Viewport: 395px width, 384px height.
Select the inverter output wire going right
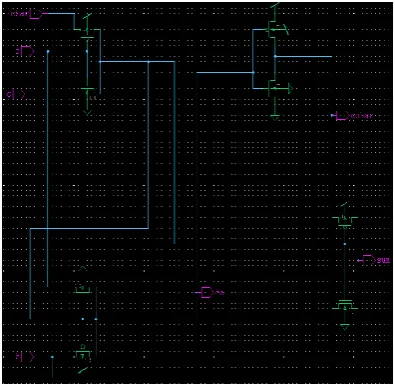pyautogui.click(x=303, y=56)
